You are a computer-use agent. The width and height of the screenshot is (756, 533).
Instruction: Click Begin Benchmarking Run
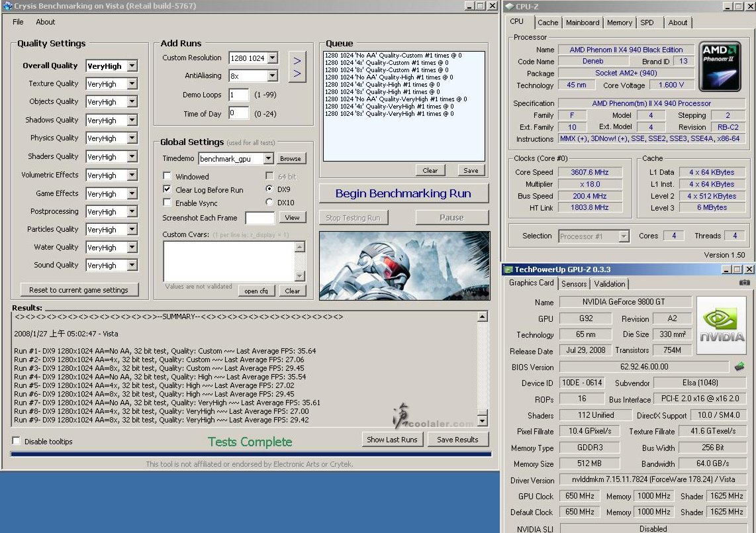click(404, 193)
